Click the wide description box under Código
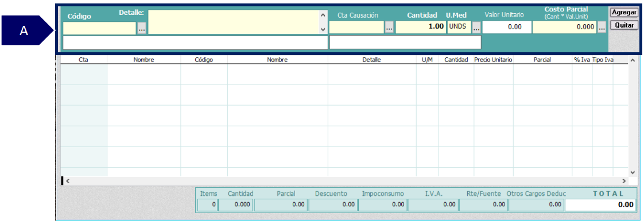Image resolution: width=644 pixels, height=224 pixels. pos(196,43)
